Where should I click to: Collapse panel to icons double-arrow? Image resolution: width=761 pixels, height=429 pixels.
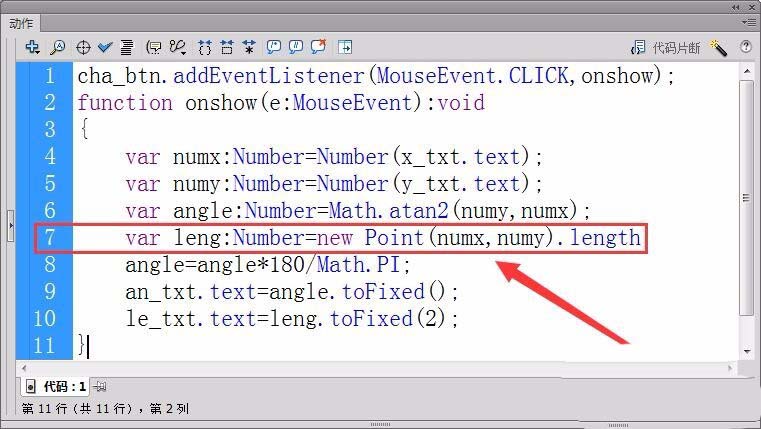pos(736,7)
